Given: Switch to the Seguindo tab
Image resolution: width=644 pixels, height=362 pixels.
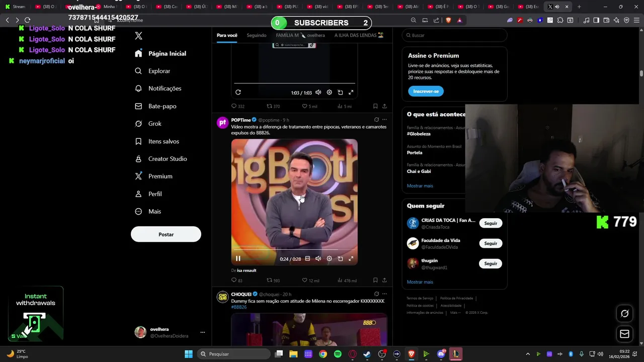Looking at the screenshot, I should tap(257, 35).
